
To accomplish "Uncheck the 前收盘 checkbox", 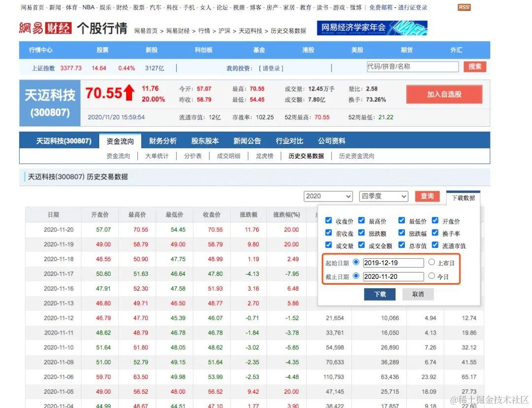I will coord(328,233).
